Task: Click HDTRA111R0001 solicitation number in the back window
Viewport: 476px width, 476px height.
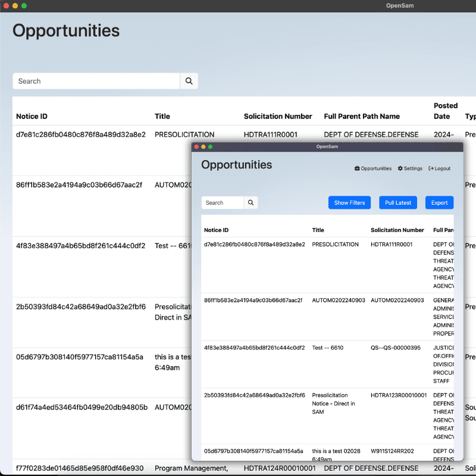Action: tap(271, 134)
